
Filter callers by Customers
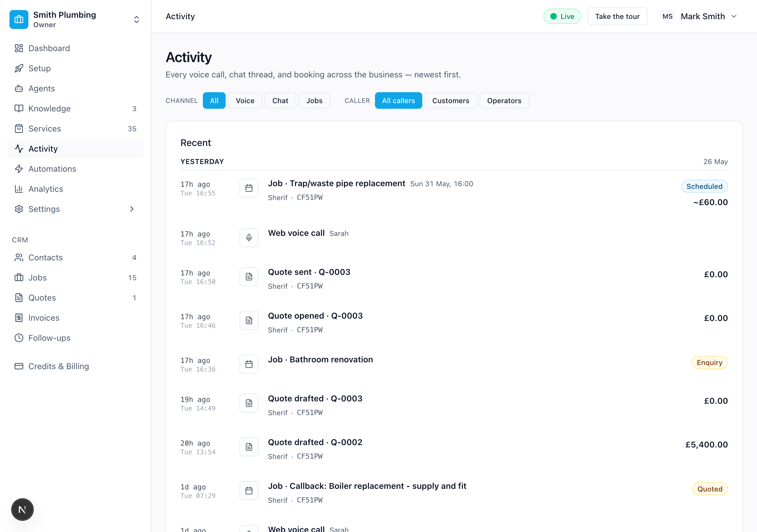451,100
